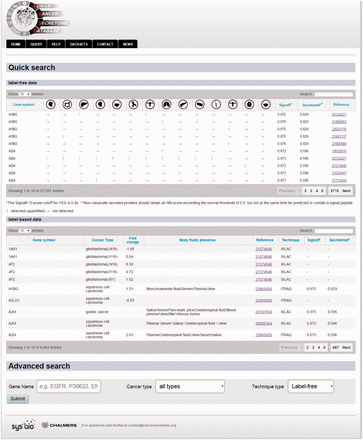Click the last organ icon before SignalP
This screenshot has height=440, width=363.
coord(266,105)
